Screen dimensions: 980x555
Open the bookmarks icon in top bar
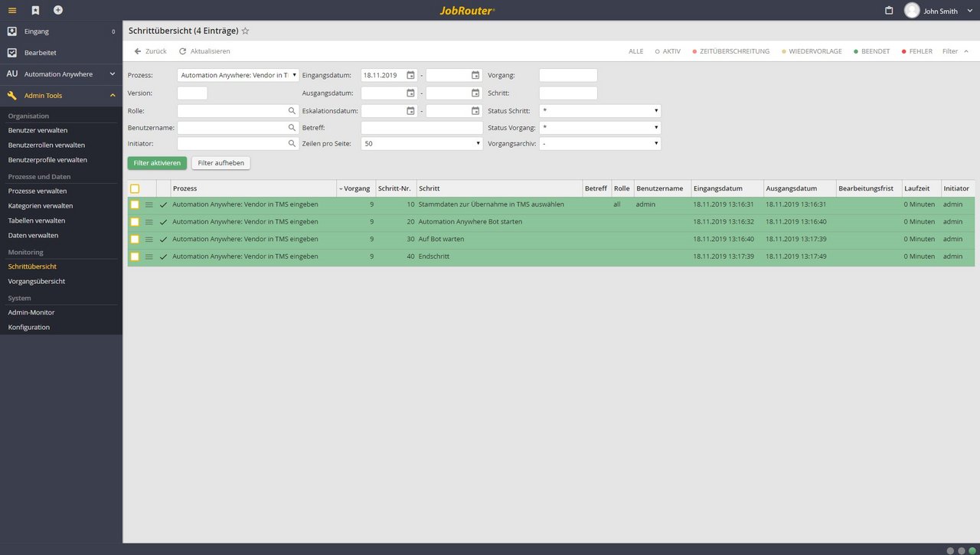[x=35, y=10]
